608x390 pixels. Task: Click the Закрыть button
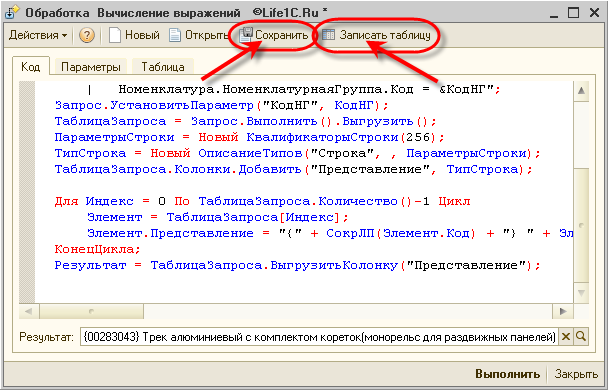(x=576, y=374)
